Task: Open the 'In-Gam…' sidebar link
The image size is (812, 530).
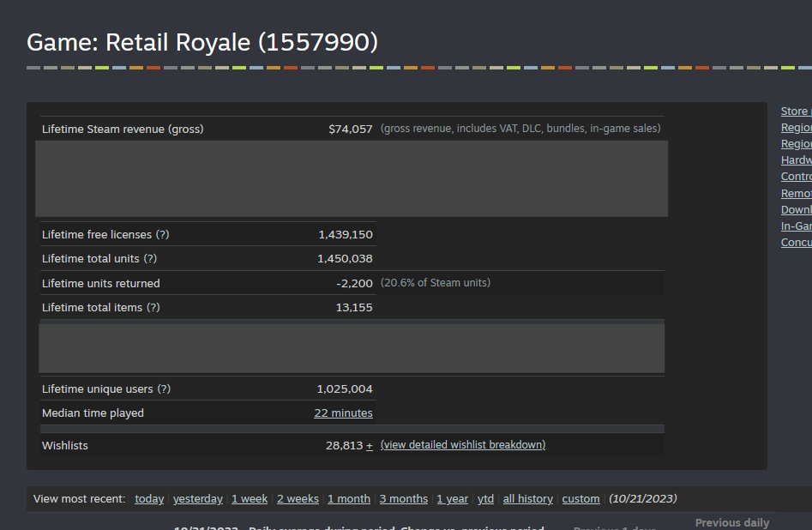Action: click(796, 226)
